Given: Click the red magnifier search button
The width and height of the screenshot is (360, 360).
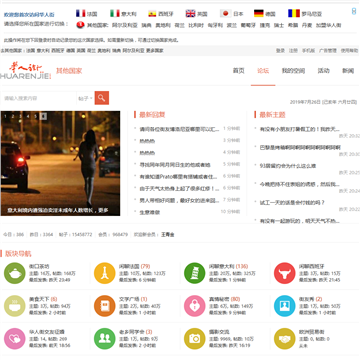Looking at the screenshot, I should click(102, 98).
